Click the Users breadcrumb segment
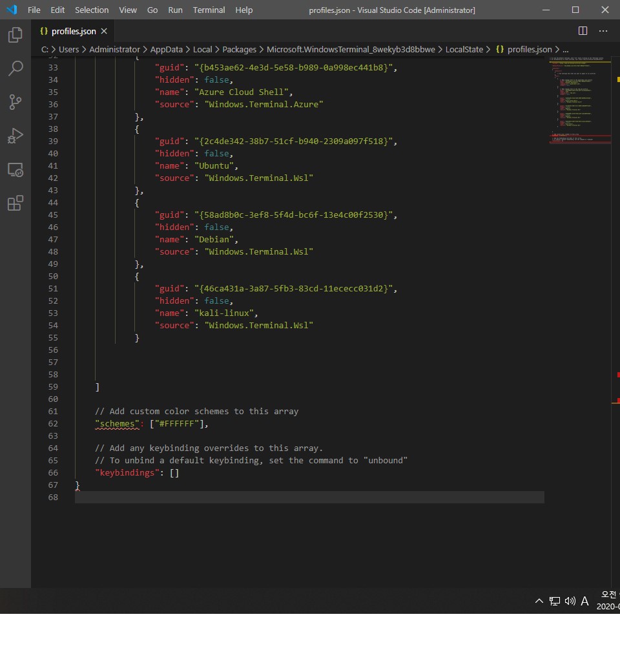The width and height of the screenshot is (620, 672). pyautogui.click(x=68, y=49)
